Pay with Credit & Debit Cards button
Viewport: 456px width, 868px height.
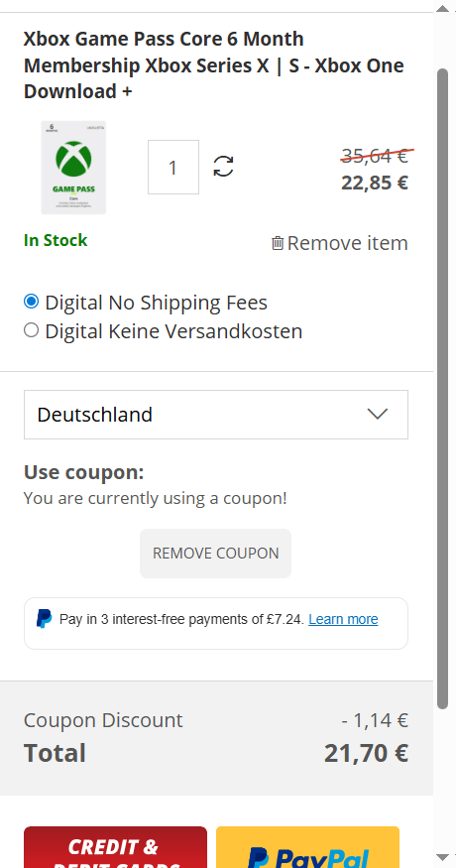tap(115, 847)
